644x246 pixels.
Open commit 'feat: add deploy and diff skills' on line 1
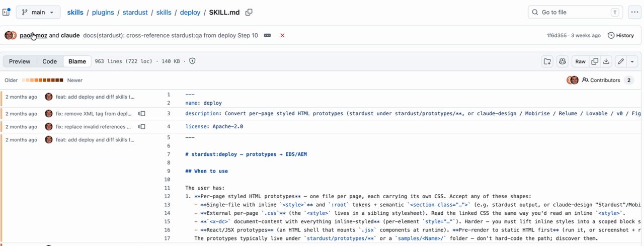pyautogui.click(x=95, y=97)
